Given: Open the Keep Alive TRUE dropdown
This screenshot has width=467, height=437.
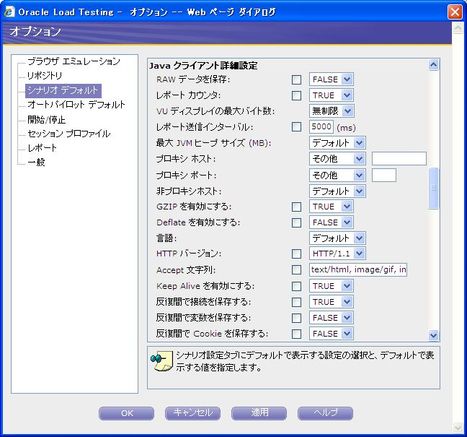Looking at the screenshot, I should point(331,286).
